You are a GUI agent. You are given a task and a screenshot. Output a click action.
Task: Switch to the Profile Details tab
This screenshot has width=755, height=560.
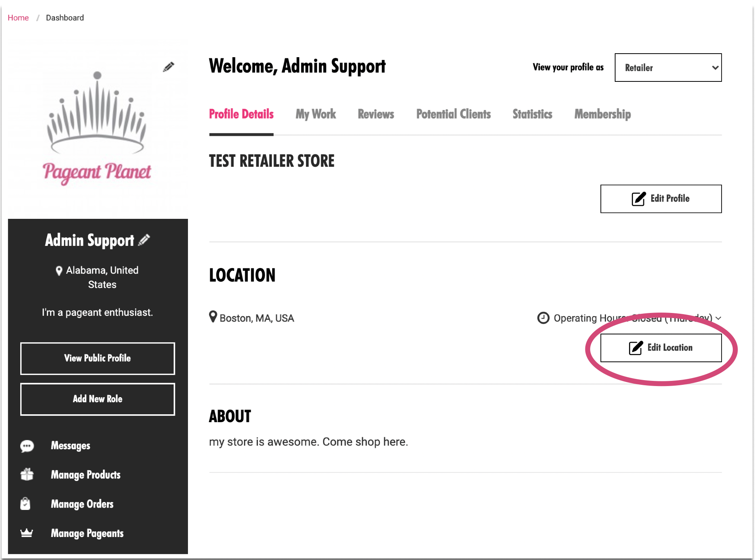[241, 114]
